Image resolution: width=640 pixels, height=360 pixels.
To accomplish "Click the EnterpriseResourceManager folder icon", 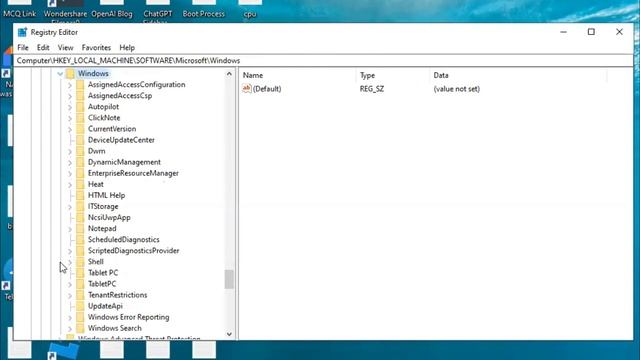I will click(80, 173).
